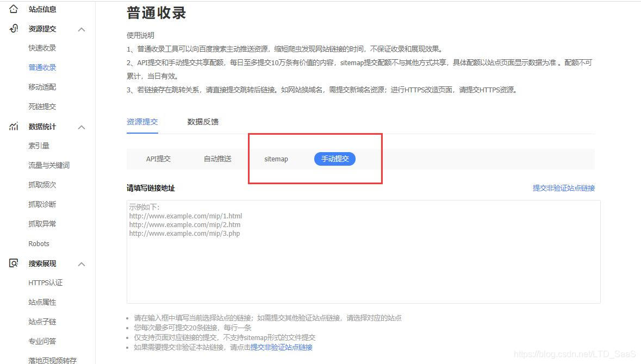
Task: Collapse the 资源提交 sidebar section
Action: pyautogui.click(x=82, y=28)
